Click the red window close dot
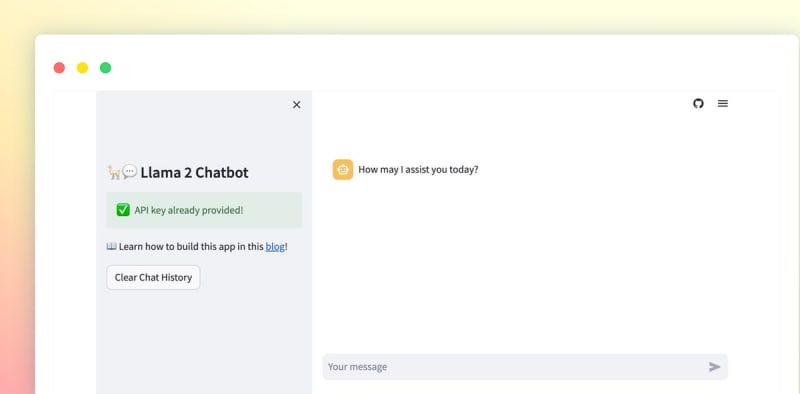Image resolution: width=800 pixels, height=394 pixels. point(59,68)
